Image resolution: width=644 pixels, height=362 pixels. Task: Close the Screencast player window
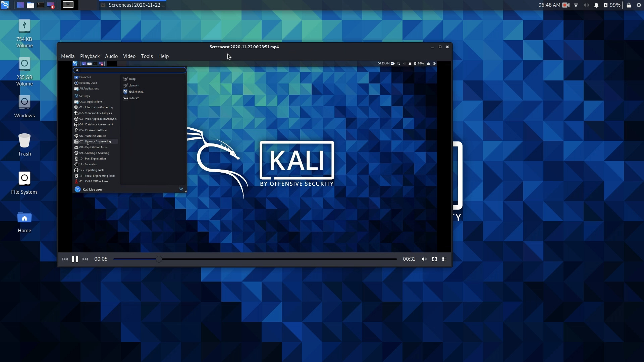pyautogui.click(x=447, y=47)
